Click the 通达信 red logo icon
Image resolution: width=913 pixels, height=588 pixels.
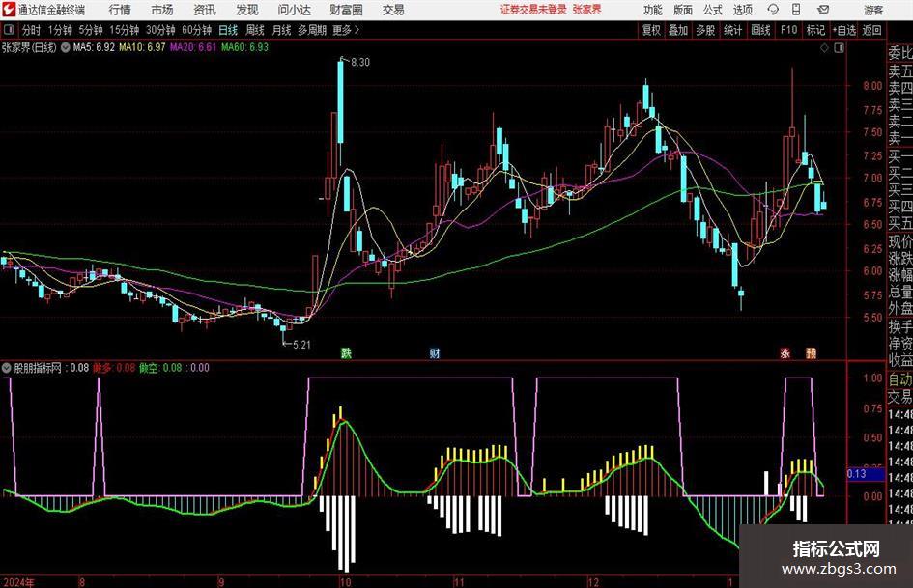(x=9, y=10)
